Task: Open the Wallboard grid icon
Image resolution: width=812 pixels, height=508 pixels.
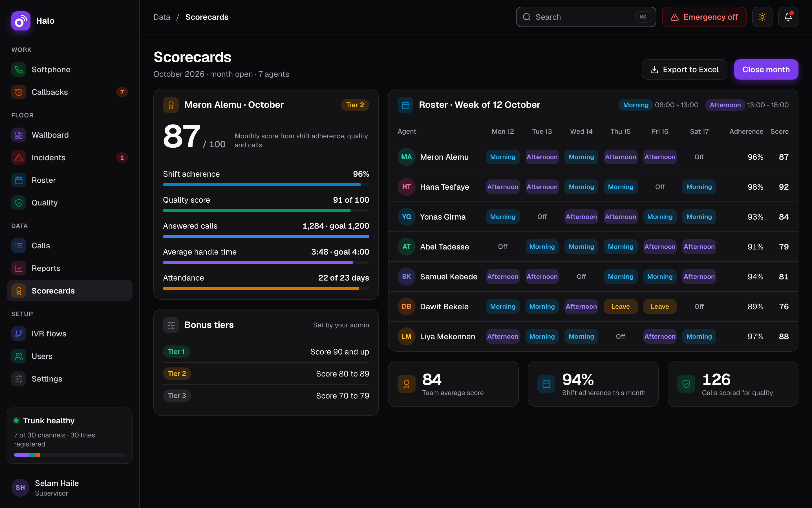Action: (19, 135)
